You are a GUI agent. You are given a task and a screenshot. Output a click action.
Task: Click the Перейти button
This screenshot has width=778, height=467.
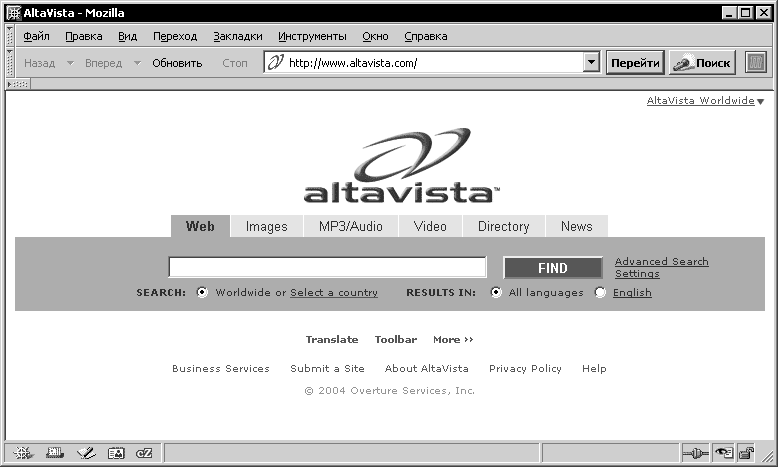tap(635, 63)
